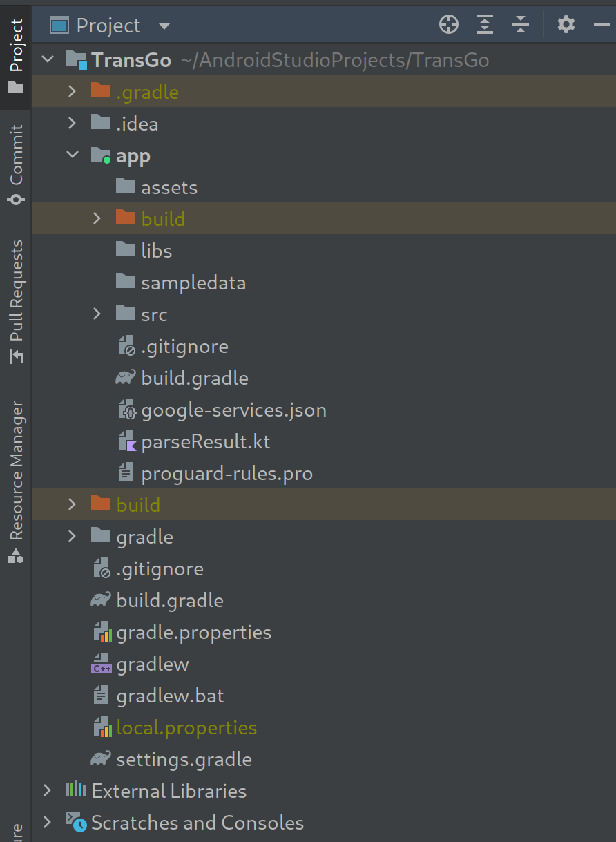The image size is (616, 842).
Task: Select root-level build.gradle file name
Action: [x=170, y=600]
